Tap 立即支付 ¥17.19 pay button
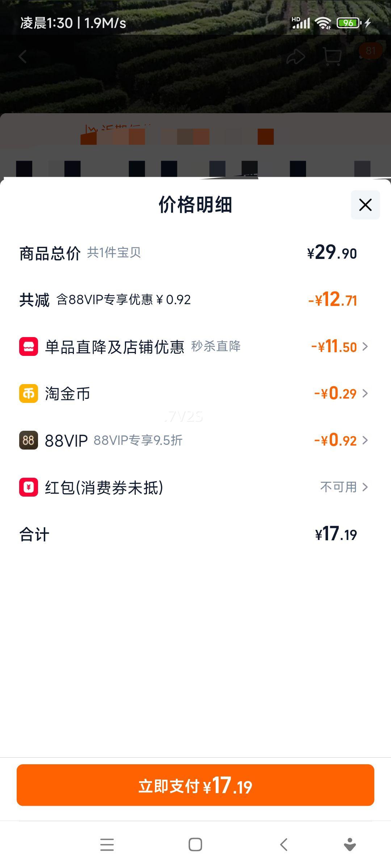391x868 pixels. tap(195, 785)
